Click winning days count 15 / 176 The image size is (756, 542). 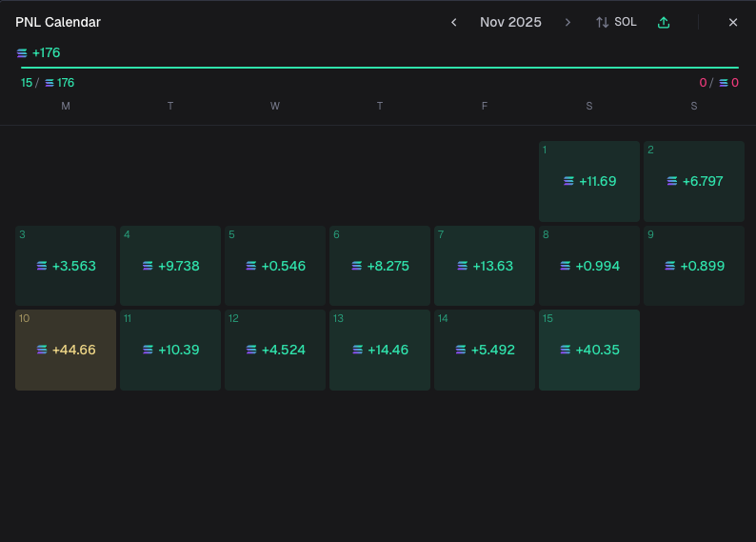48,83
